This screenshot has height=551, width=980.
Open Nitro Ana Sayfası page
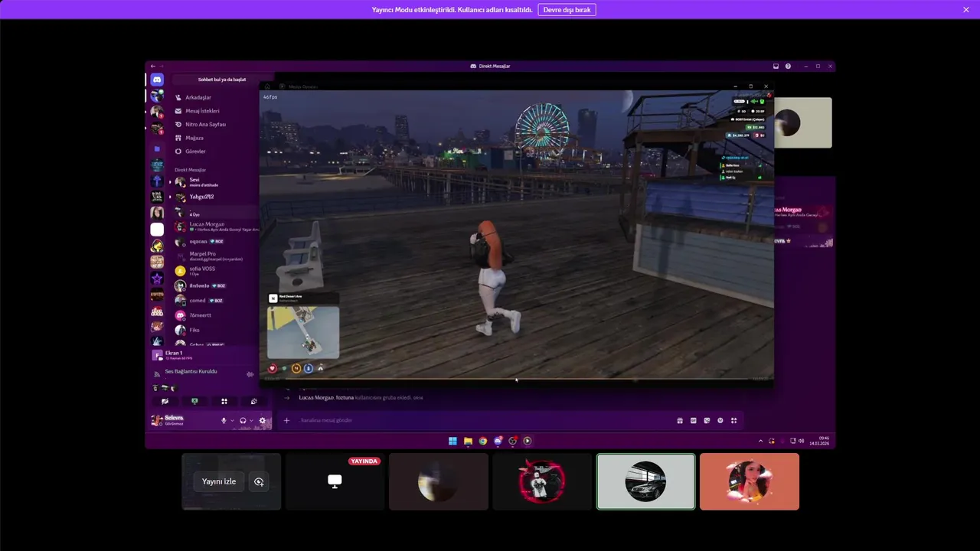point(214,124)
